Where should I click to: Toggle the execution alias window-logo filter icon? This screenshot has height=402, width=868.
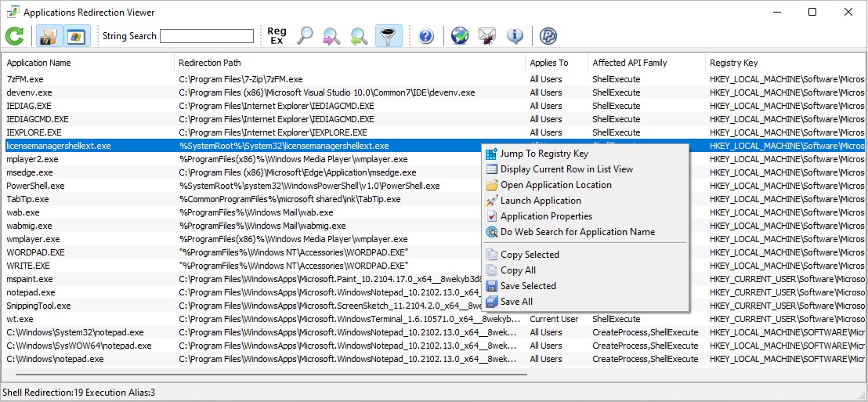point(76,36)
